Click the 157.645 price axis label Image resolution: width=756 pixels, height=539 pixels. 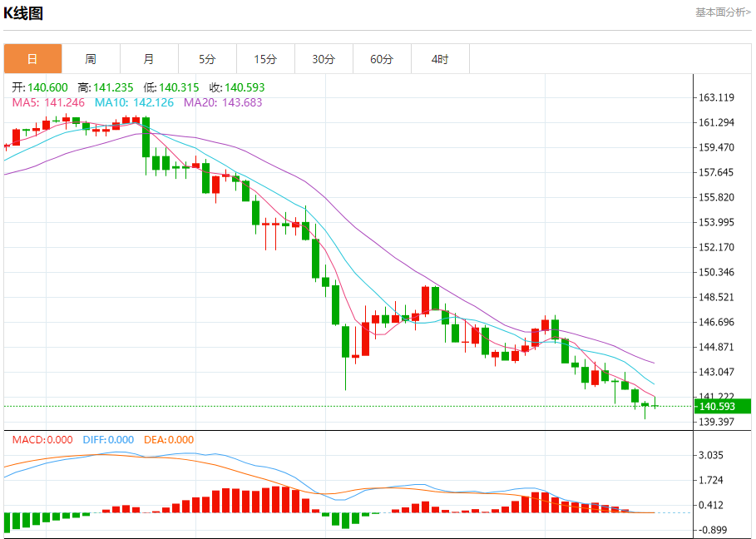click(716, 172)
